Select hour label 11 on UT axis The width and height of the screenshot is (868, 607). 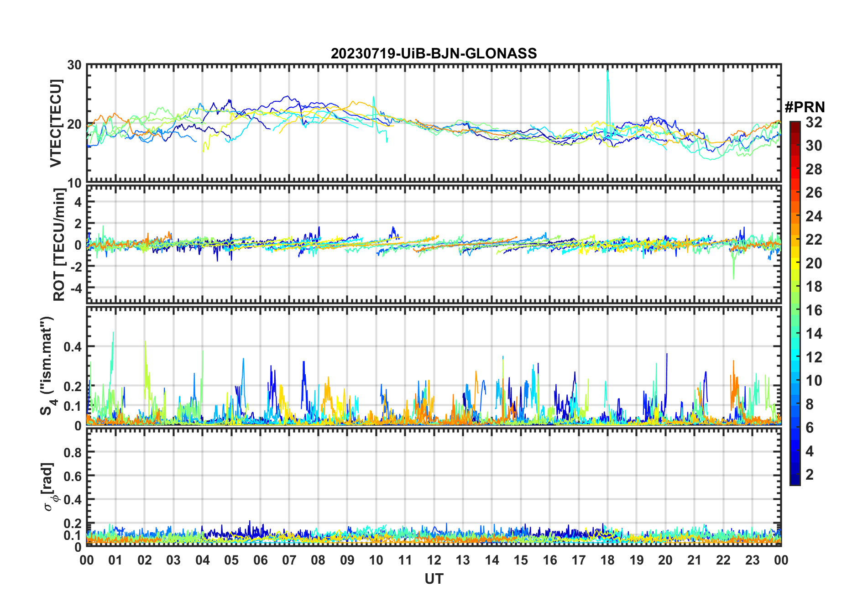pyautogui.click(x=405, y=560)
